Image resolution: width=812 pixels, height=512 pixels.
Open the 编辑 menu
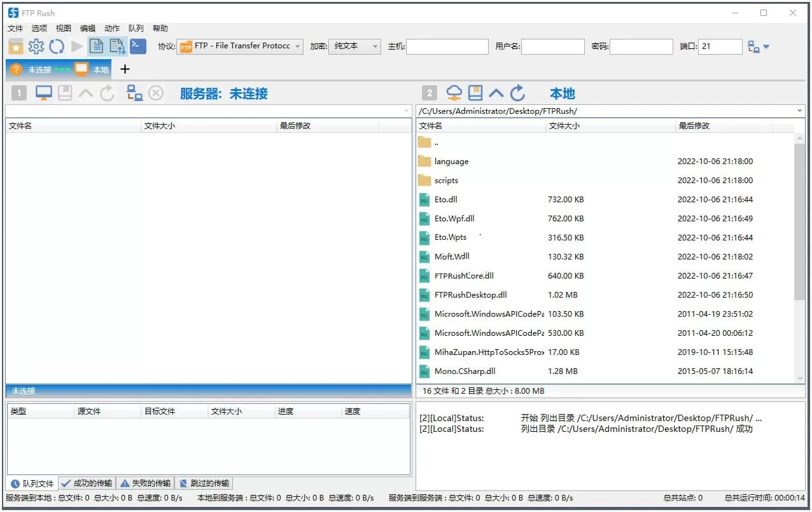tap(88, 29)
